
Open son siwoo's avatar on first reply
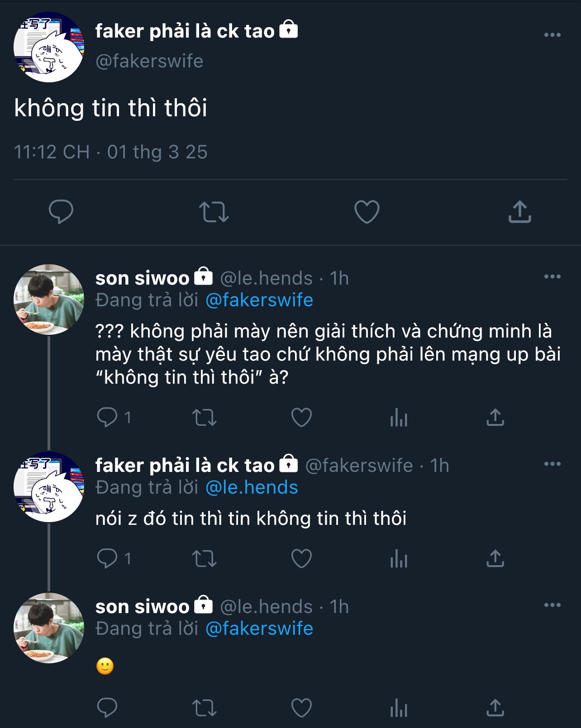[49, 300]
